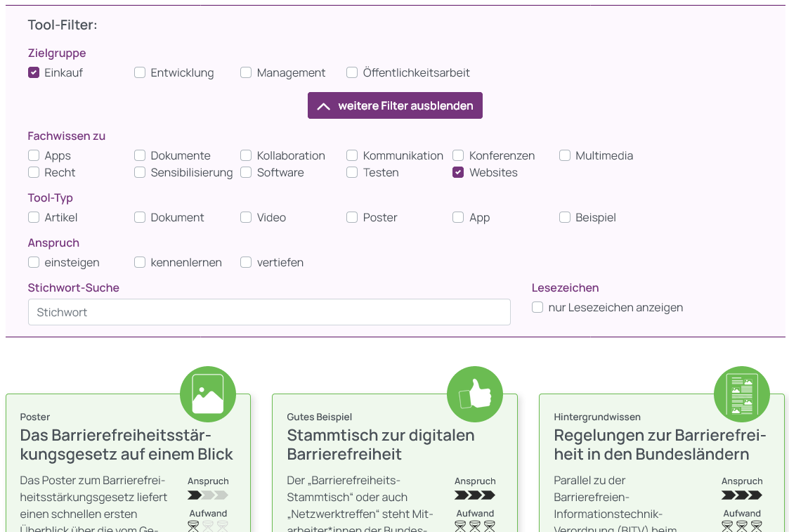Tick the Video checkbox
Viewport: 789px width, 532px height.
point(246,217)
